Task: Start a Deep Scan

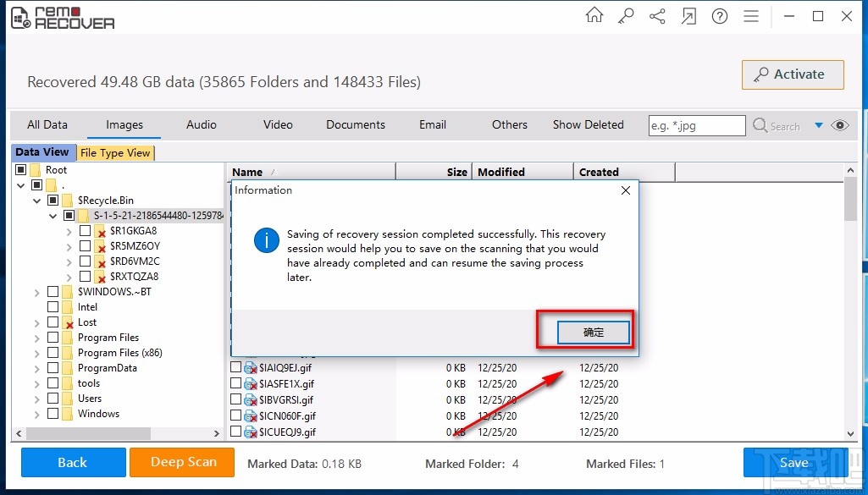Action: (181, 463)
